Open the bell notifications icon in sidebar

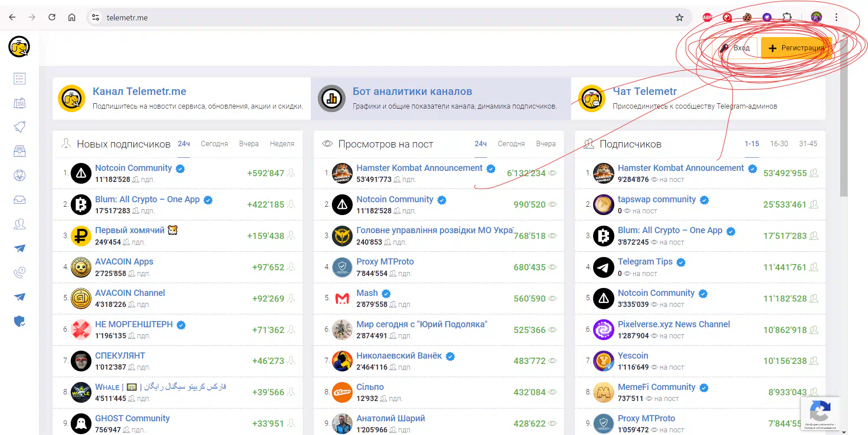point(19,127)
